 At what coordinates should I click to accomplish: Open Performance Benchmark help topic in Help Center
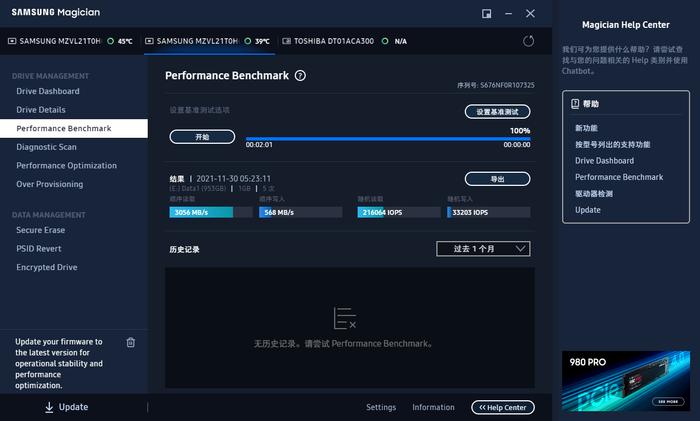(x=619, y=177)
